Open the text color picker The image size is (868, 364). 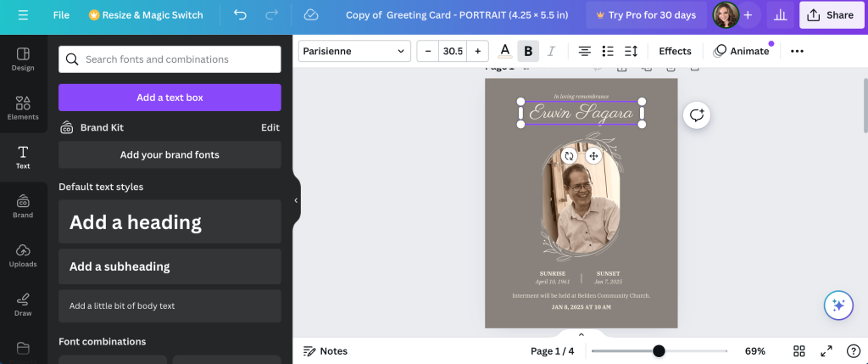click(x=505, y=51)
